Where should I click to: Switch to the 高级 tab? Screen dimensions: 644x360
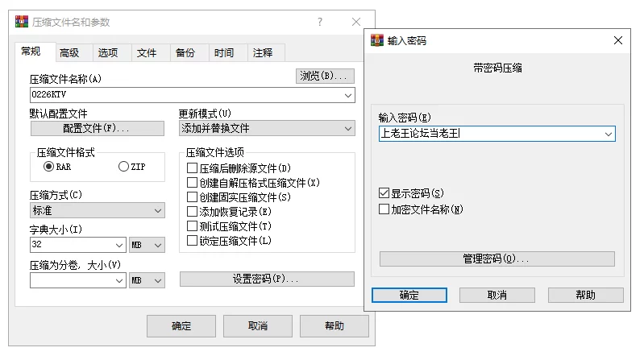coord(69,53)
